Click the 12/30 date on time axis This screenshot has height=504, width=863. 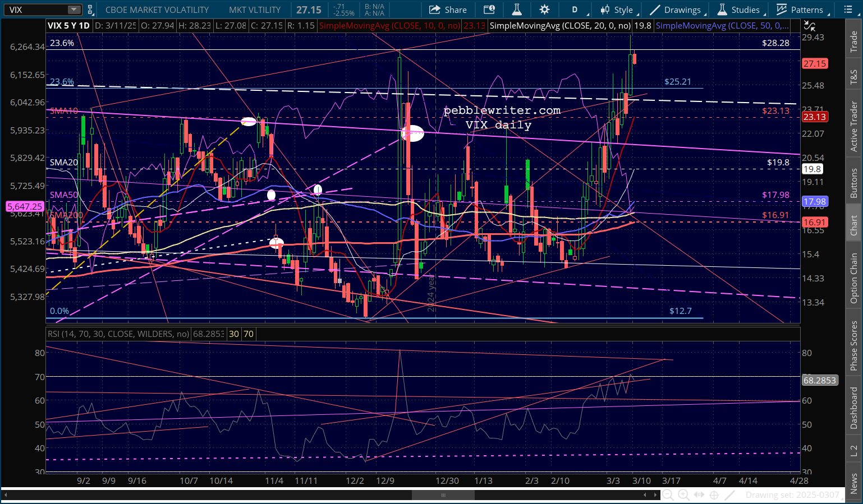click(447, 480)
